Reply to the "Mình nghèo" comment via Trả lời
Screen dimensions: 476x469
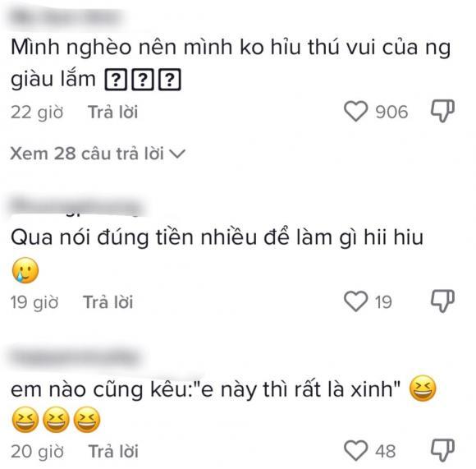pyautogui.click(x=113, y=112)
